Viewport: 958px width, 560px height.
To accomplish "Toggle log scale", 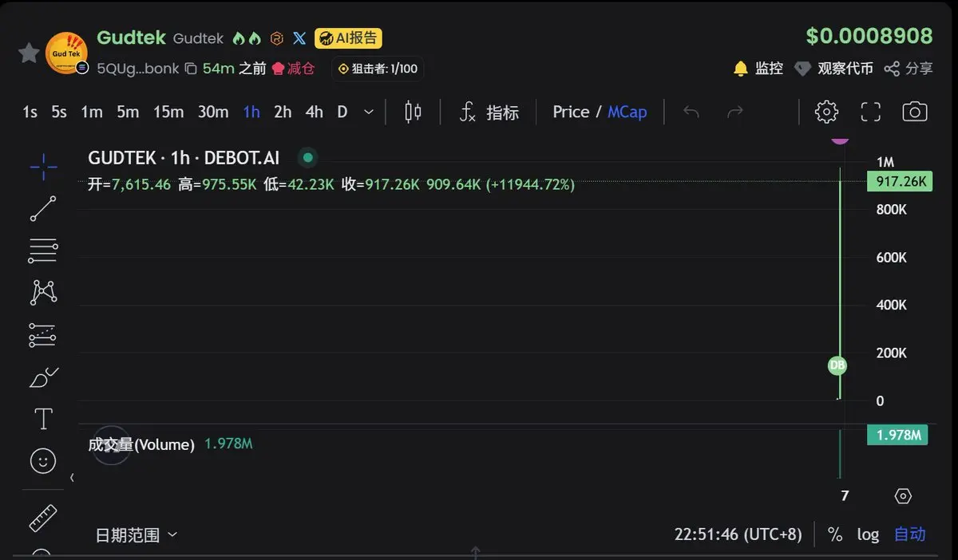I will tap(868, 534).
